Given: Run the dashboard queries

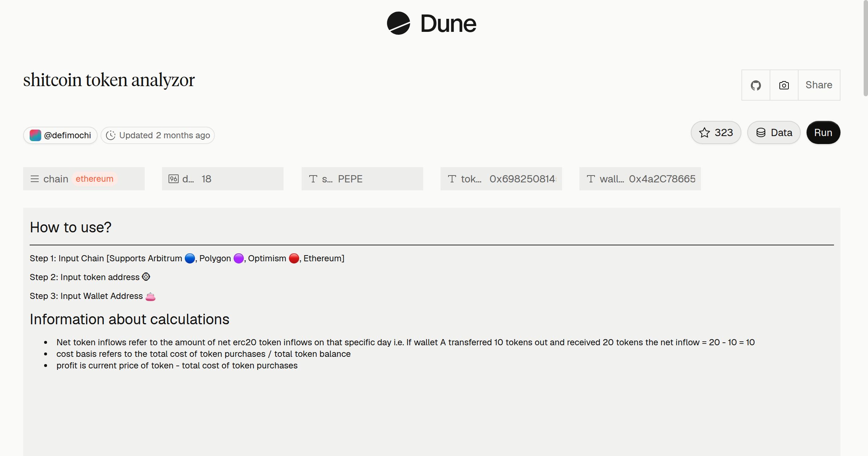Looking at the screenshot, I should tap(823, 132).
